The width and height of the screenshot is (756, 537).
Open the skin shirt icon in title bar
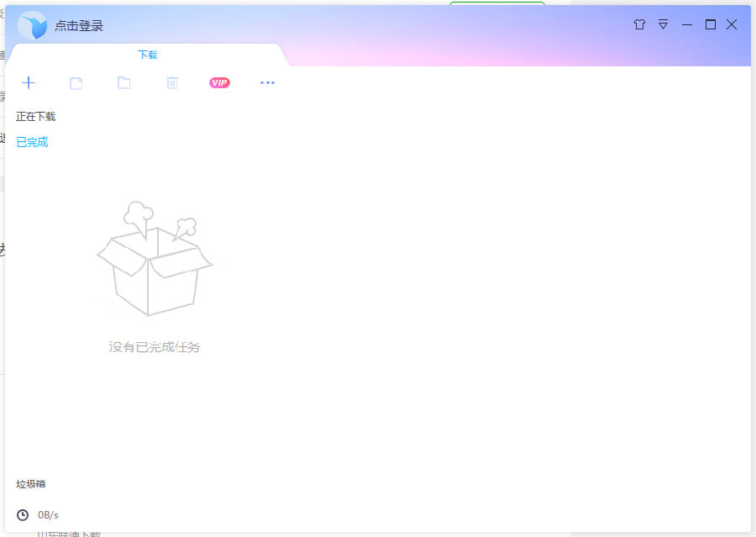click(639, 24)
